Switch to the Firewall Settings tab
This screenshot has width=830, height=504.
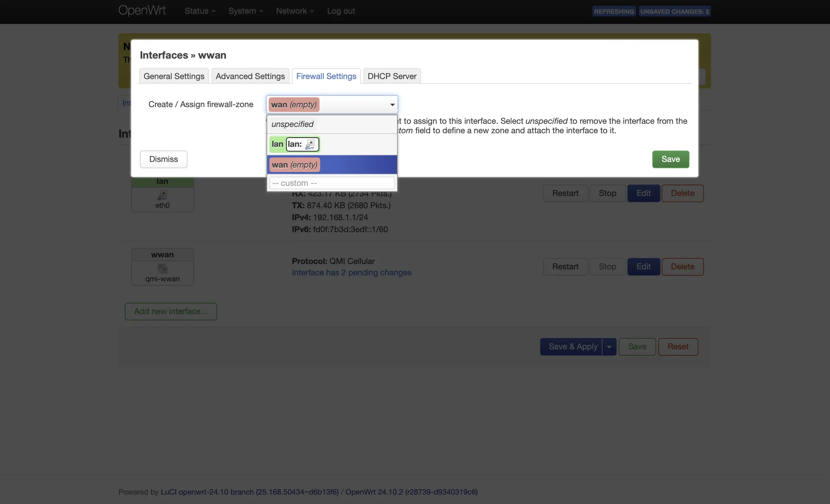tap(326, 76)
